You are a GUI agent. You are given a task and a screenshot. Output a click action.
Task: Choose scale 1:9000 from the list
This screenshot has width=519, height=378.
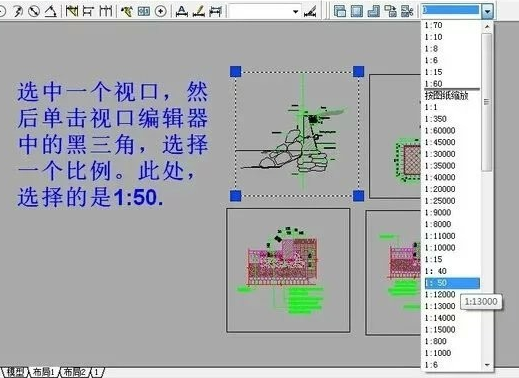(x=438, y=213)
